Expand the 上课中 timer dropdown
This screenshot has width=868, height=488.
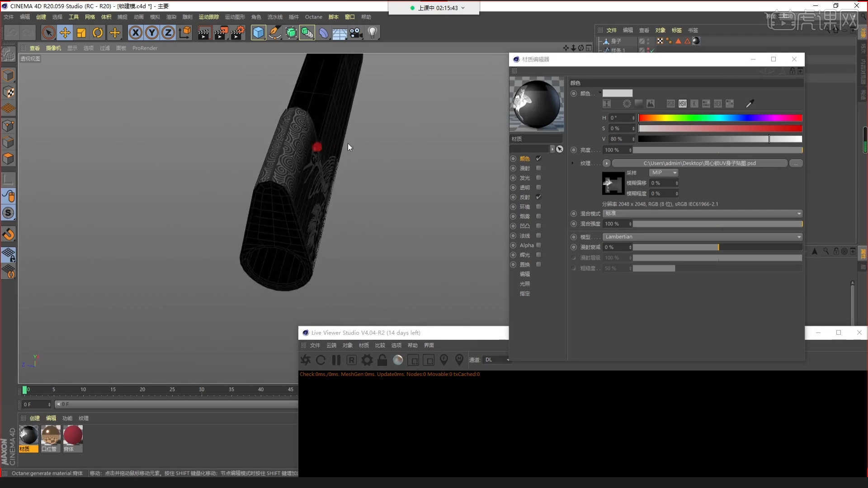[463, 8]
